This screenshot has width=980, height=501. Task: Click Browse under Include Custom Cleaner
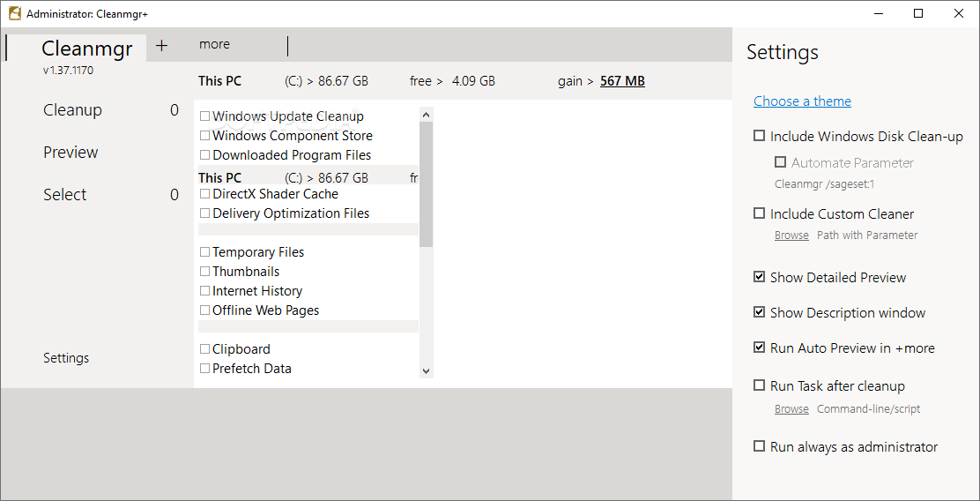tap(791, 236)
